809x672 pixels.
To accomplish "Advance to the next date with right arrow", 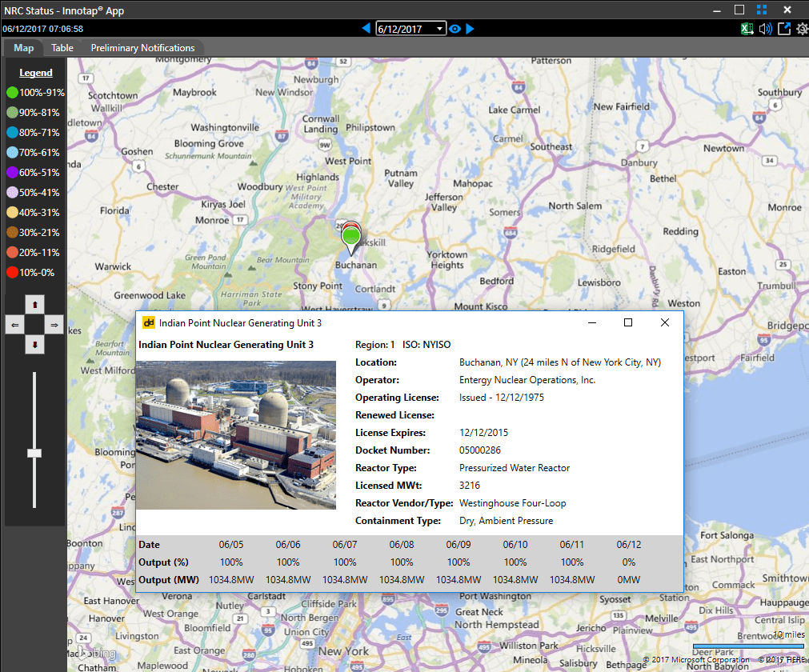I will click(470, 28).
